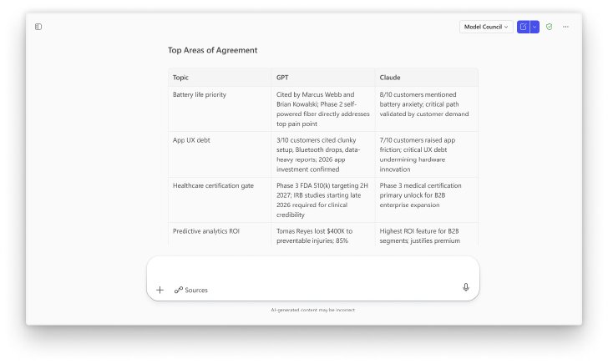Click the AI-generated content disclaimer text

tap(313, 310)
